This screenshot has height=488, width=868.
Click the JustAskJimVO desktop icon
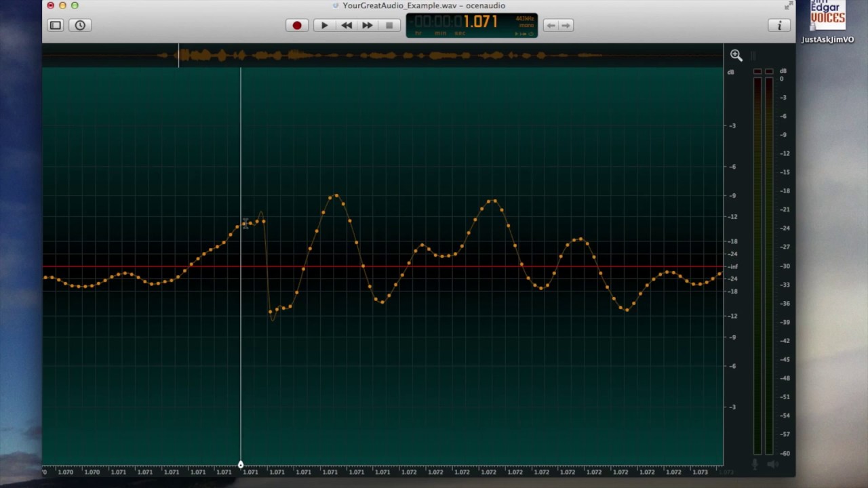pos(828,22)
